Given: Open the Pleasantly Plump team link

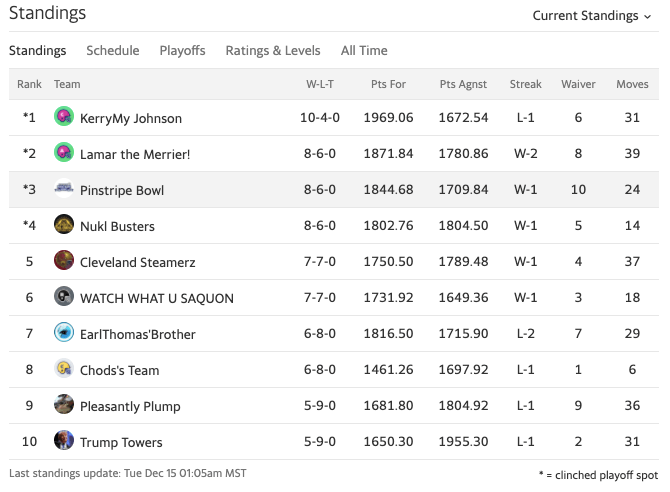Looking at the screenshot, I should 128,406.
